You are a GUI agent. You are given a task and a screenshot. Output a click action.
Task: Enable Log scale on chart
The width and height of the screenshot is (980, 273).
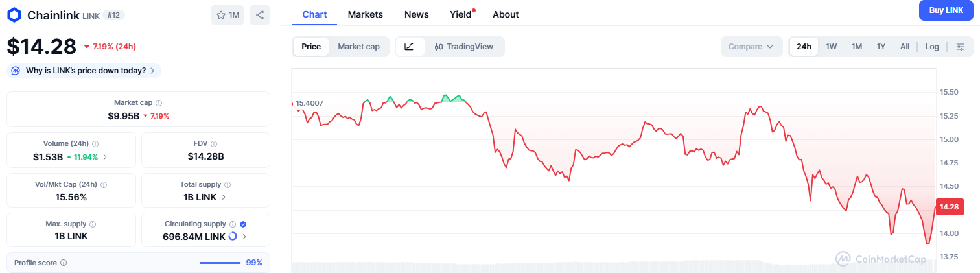pyautogui.click(x=932, y=47)
